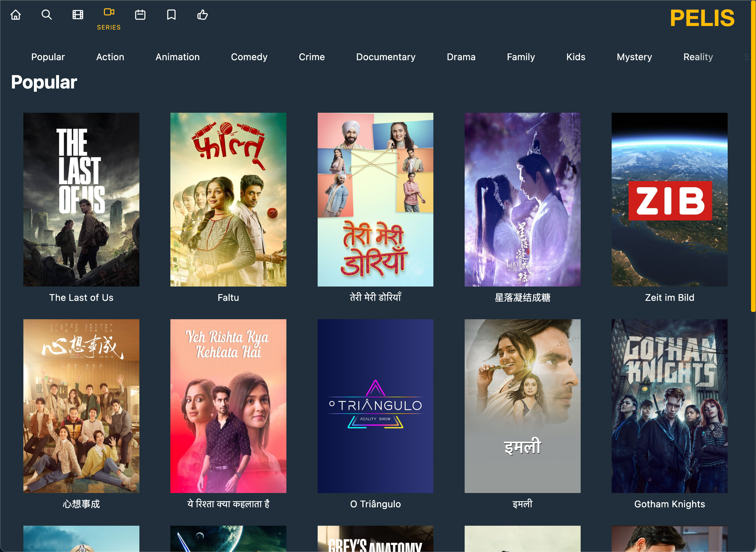Open the तेरी मेरी डोरियाँ poster

click(x=375, y=199)
